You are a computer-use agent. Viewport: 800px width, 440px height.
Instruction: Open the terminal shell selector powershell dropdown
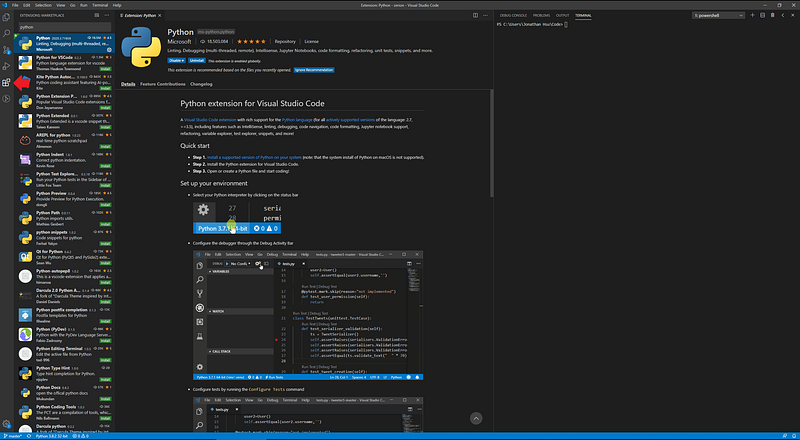coord(718,15)
